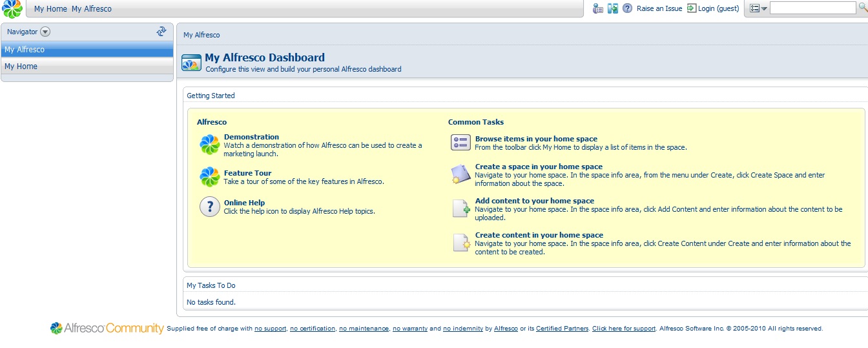
Task: Click the Certified Partners footer link
Action: (562, 329)
